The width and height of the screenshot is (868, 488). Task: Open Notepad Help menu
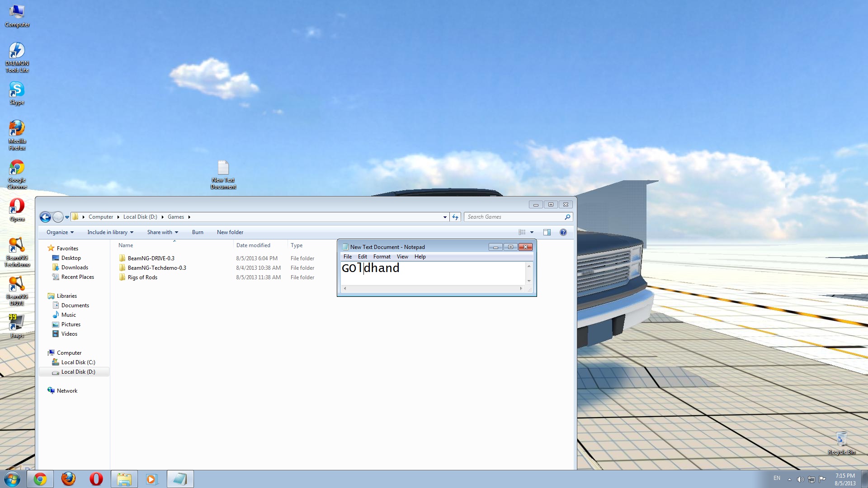coord(420,257)
